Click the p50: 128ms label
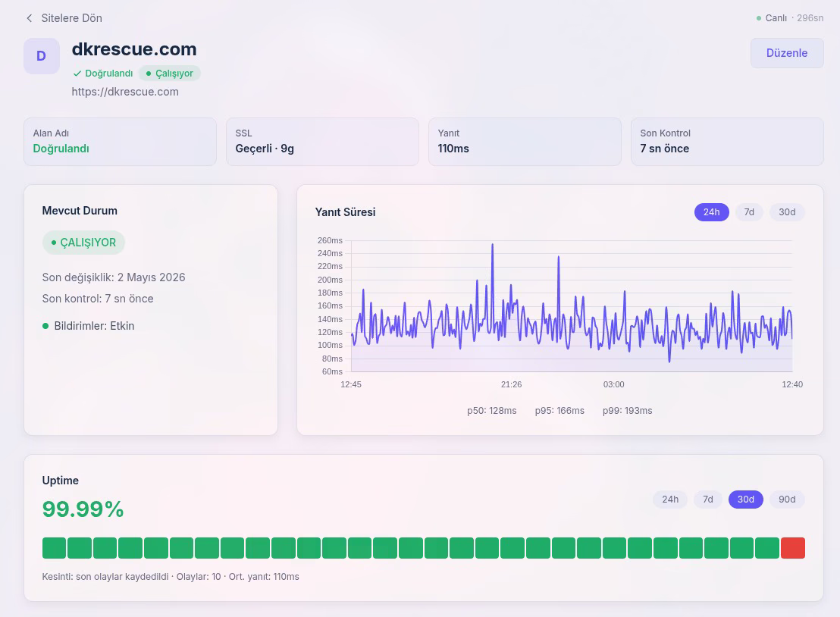This screenshot has width=840, height=617. (x=492, y=411)
